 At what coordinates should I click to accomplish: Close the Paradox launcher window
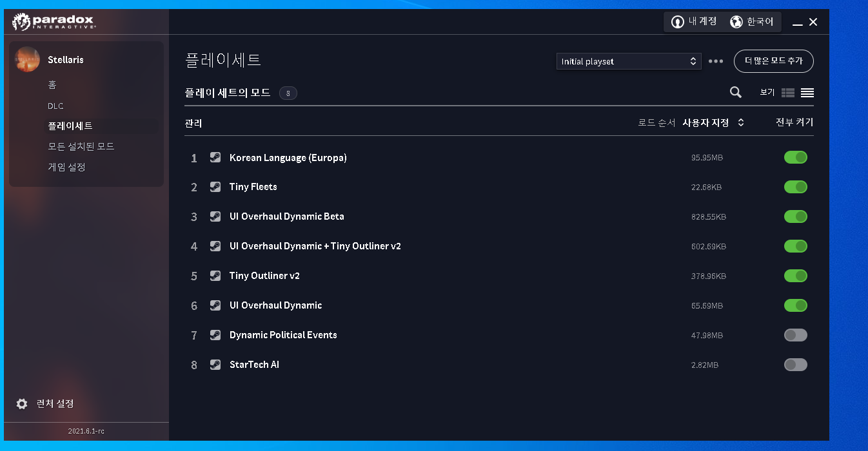(813, 22)
